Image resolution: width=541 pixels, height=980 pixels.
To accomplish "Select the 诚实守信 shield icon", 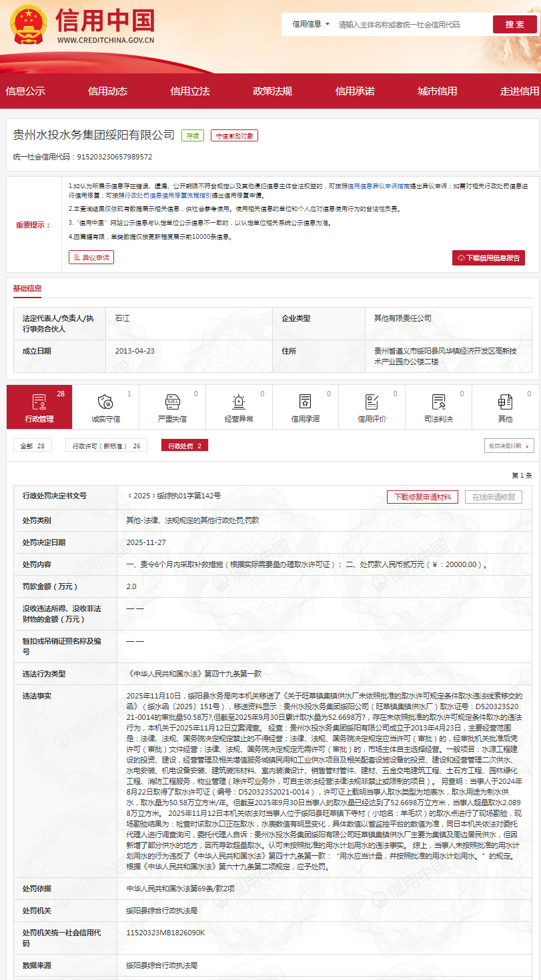I will (x=105, y=402).
